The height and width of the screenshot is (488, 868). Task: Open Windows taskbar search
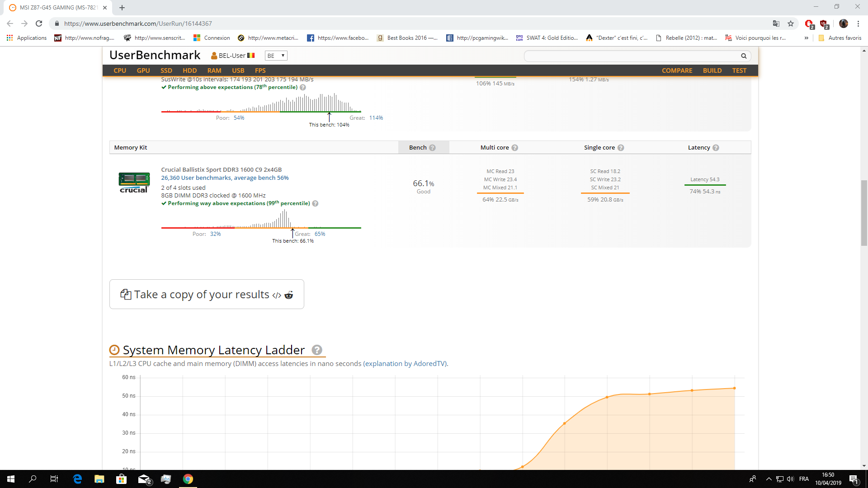pyautogui.click(x=33, y=479)
